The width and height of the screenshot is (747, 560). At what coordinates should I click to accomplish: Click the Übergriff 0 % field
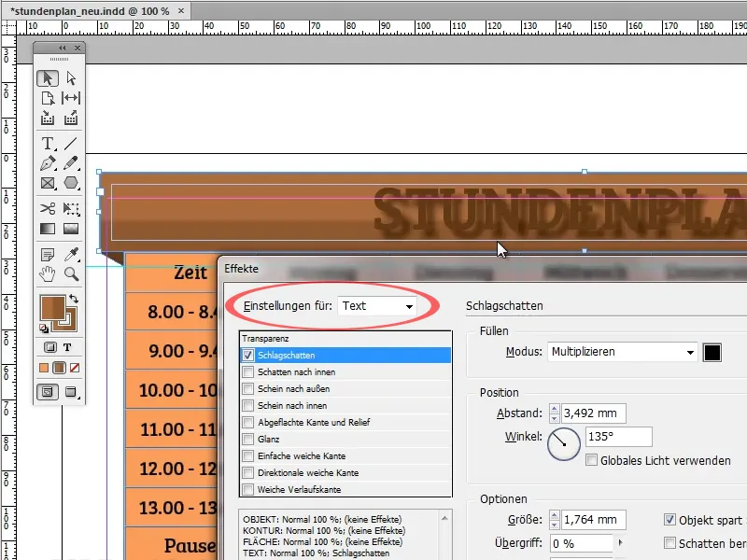pos(582,543)
